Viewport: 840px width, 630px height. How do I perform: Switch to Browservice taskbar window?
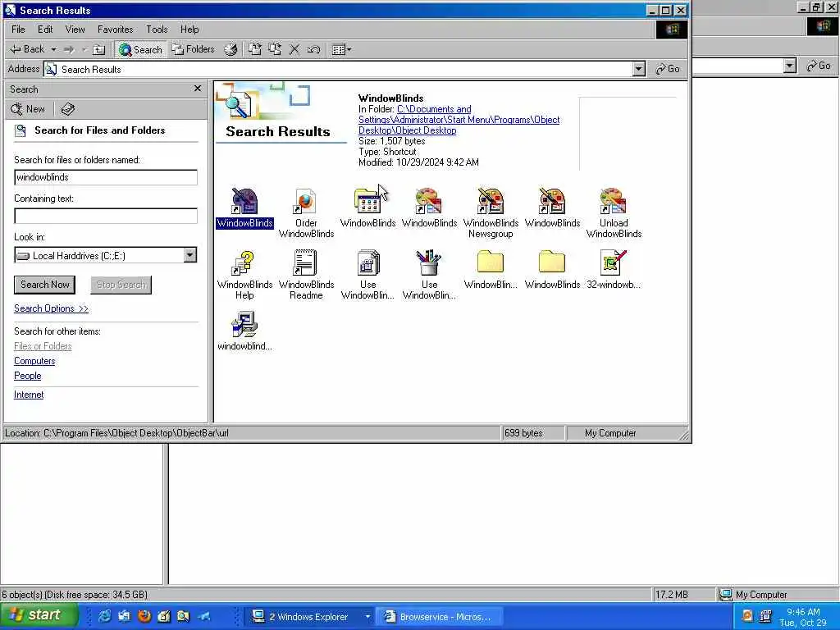point(440,617)
